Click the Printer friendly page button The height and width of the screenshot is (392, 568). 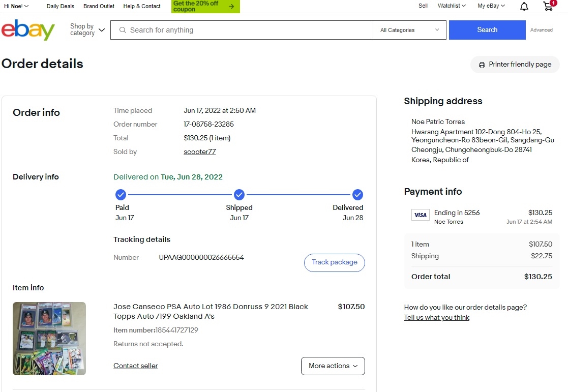tap(515, 65)
